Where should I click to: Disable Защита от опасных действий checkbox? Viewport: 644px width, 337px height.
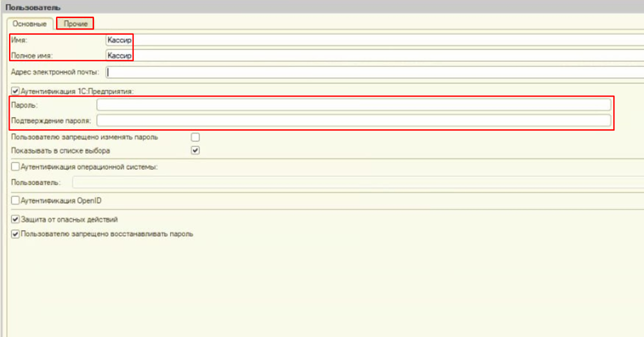(x=15, y=220)
